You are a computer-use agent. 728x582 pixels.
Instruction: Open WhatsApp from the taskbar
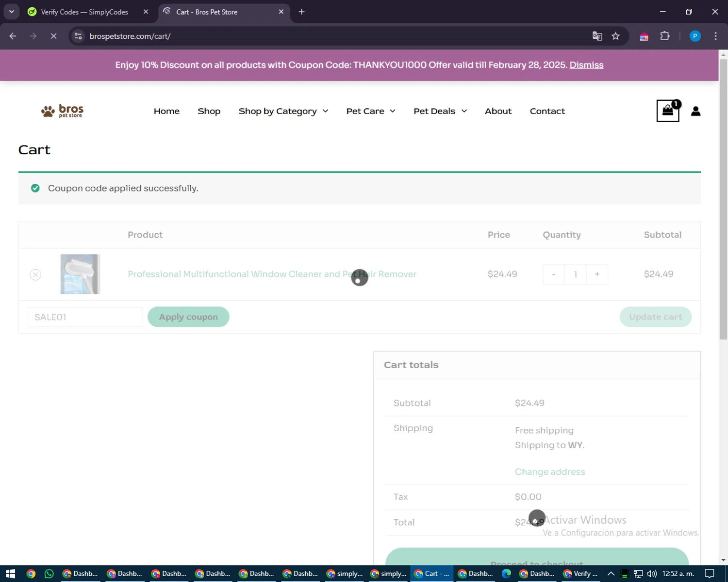[49, 574]
